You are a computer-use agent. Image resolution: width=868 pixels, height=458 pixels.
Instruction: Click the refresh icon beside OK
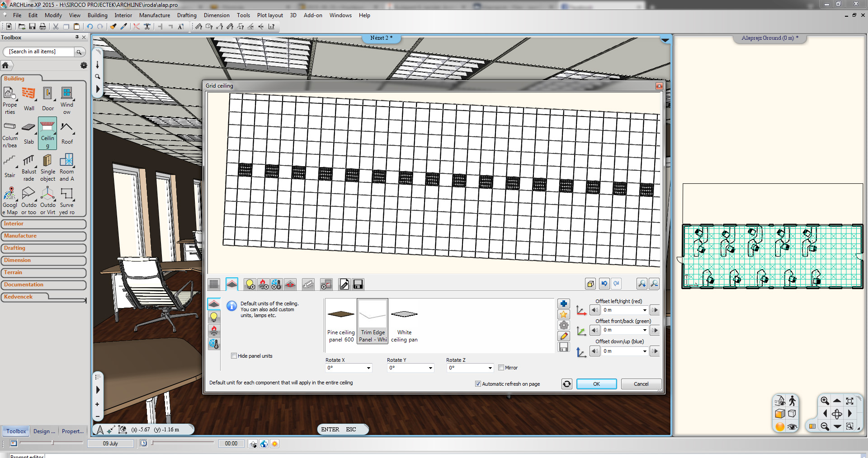566,384
